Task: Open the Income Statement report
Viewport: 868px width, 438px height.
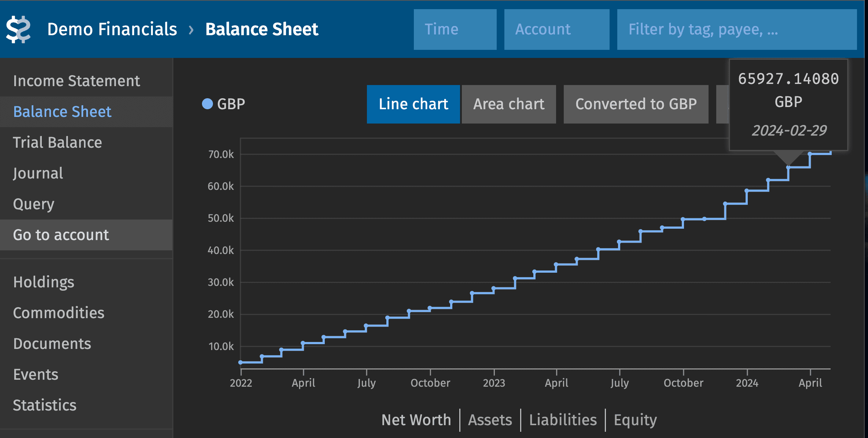Action: coord(76,81)
